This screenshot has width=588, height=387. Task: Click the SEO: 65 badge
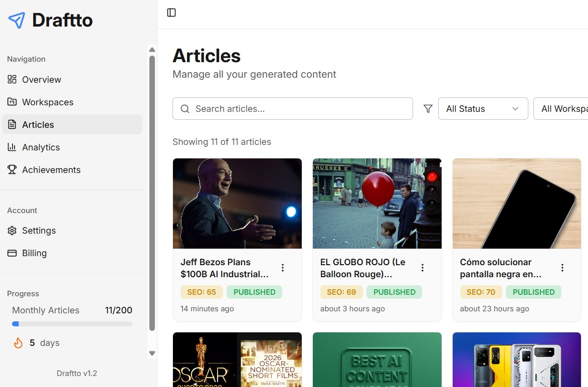pos(202,292)
